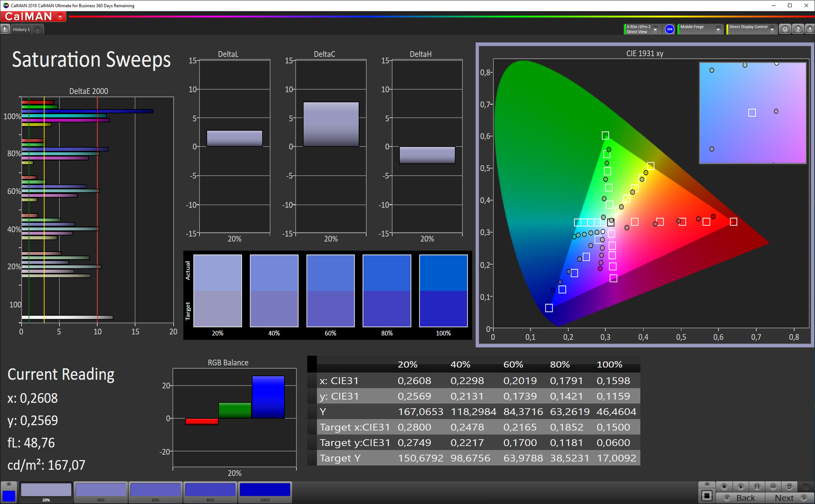Click the continuous infinity read icon
Image resolution: width=815 pixels, height=504 pixels.
773,487
